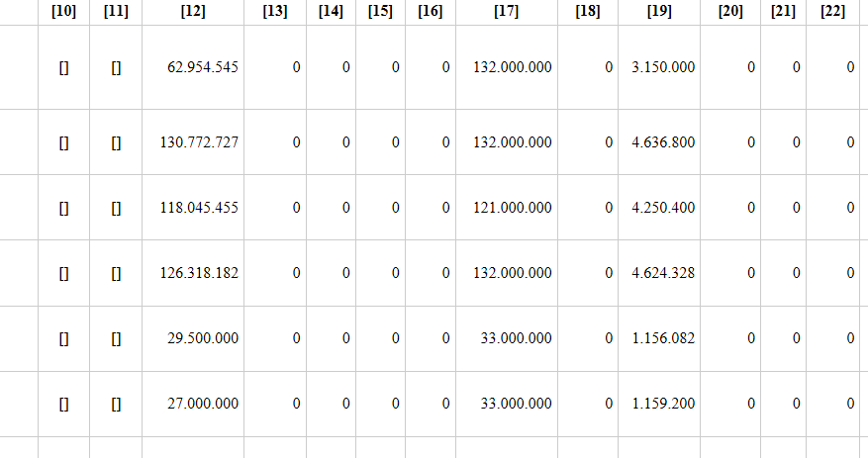The width and height of the screenshot is (868, 458).
Task: Click the [20] column header
Action: 730,11
